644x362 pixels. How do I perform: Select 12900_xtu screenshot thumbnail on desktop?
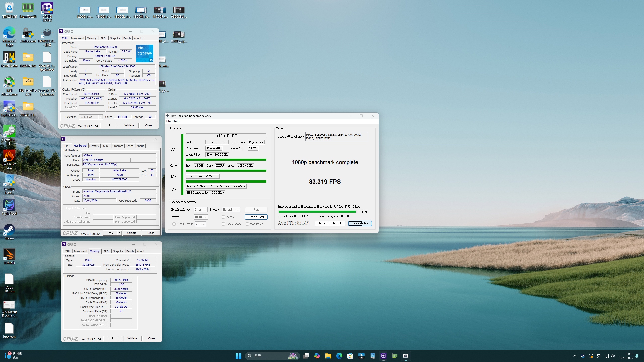[x=85, y=12]
